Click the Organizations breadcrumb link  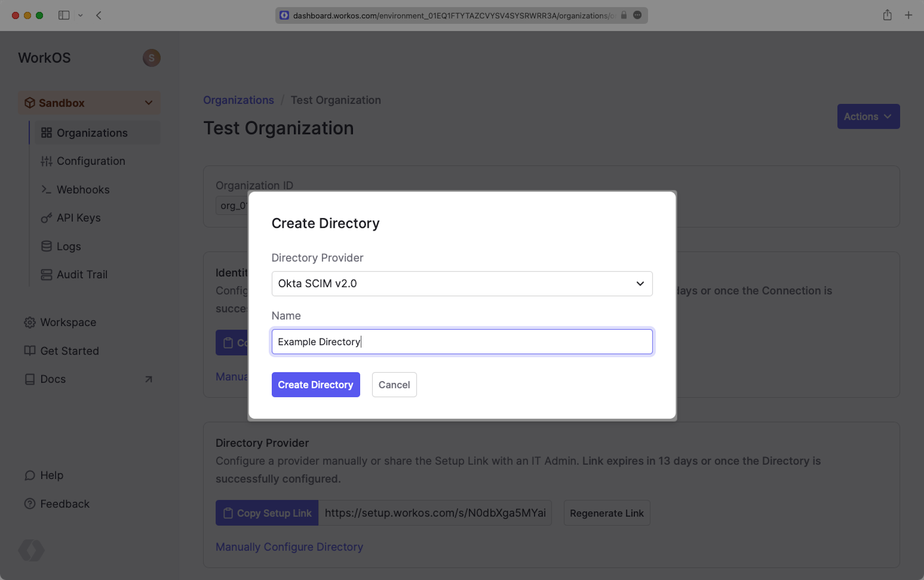(x=238, y=100)
